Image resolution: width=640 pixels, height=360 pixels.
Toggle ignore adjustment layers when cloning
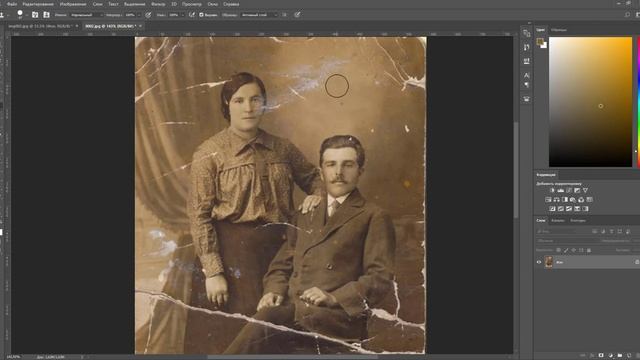click(x=284, y=15)
